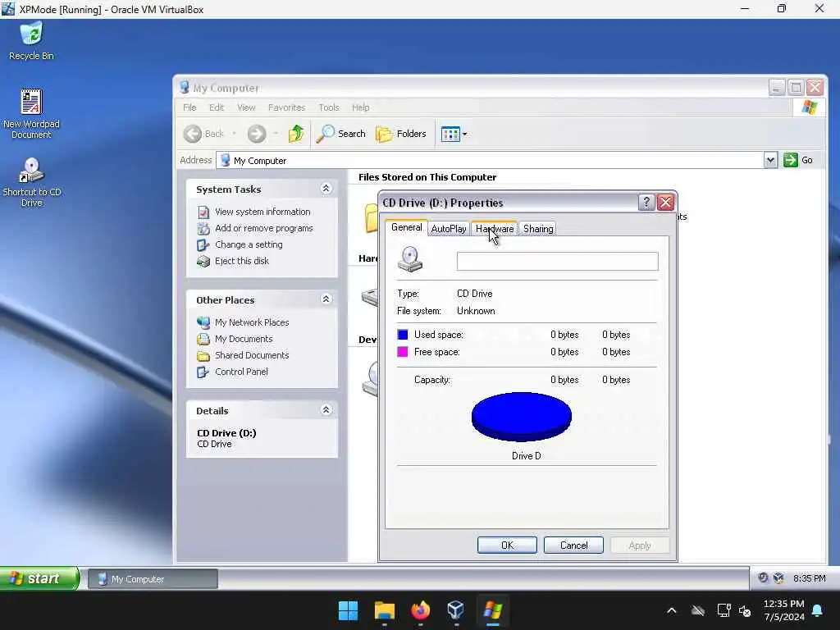Click the Shared Documents folder icon
This screenshot has height=630, width=840.
(x=203, y=356)
